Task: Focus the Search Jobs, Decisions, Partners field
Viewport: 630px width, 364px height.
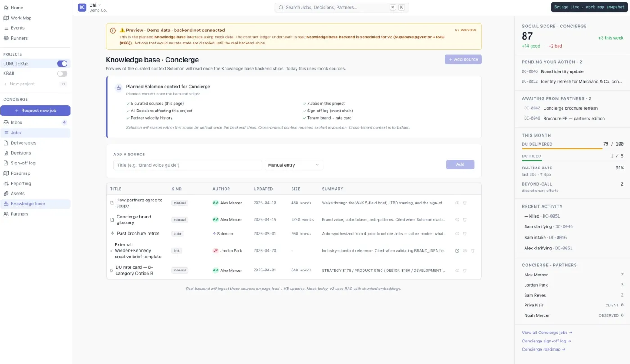Action: (342, 7)
